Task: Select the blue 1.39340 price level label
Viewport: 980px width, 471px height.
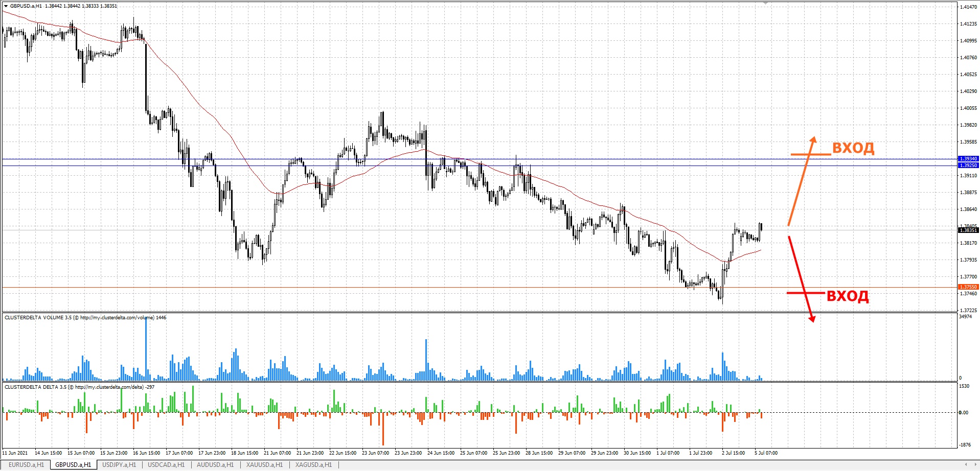Action: tap(968, 159)
